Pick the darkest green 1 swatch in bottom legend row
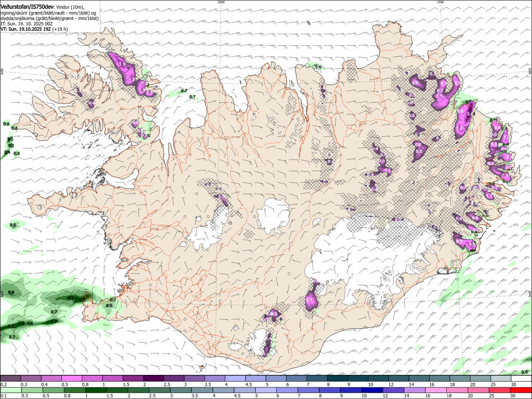The image size is (532, 399). pos(96,390)
